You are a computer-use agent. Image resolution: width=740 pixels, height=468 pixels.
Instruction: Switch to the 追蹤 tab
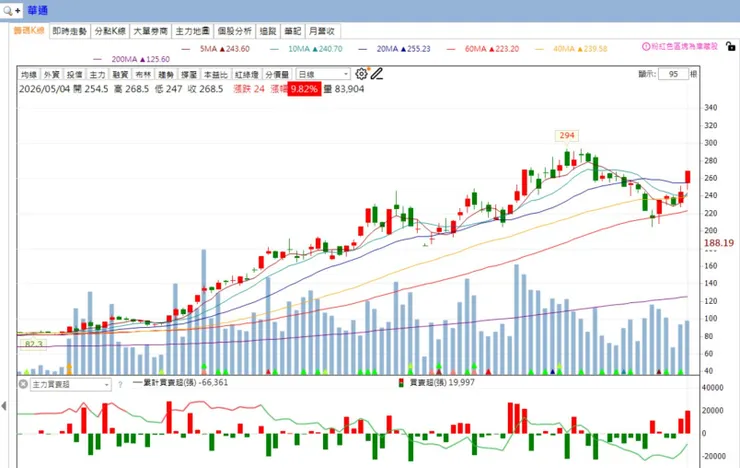pos(268,31)
